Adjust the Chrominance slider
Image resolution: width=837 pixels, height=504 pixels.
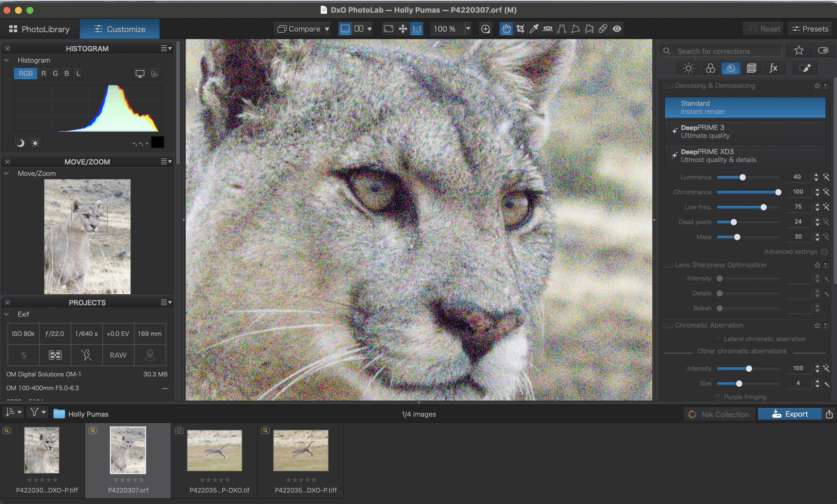point(748,192)
